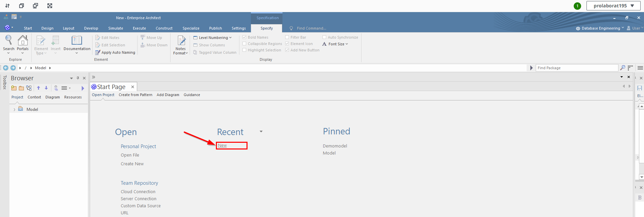Open the prolaborat195 account dropdown
Screen dimensions: 644x217
click(613, 6)
